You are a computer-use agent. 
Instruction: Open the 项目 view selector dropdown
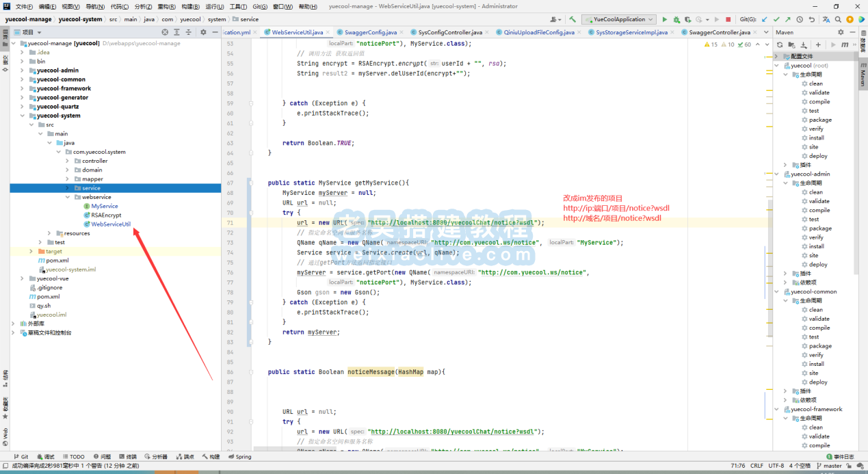[x=32, y=32]
